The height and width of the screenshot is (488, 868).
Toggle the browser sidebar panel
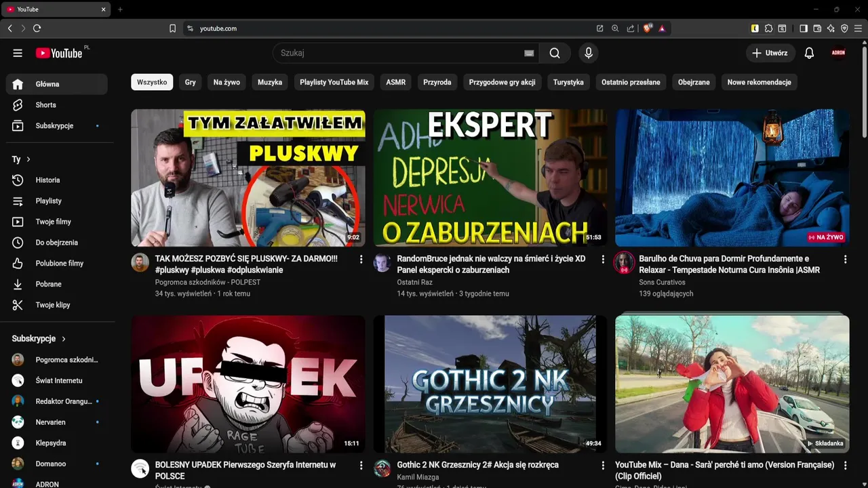point(803,28)
